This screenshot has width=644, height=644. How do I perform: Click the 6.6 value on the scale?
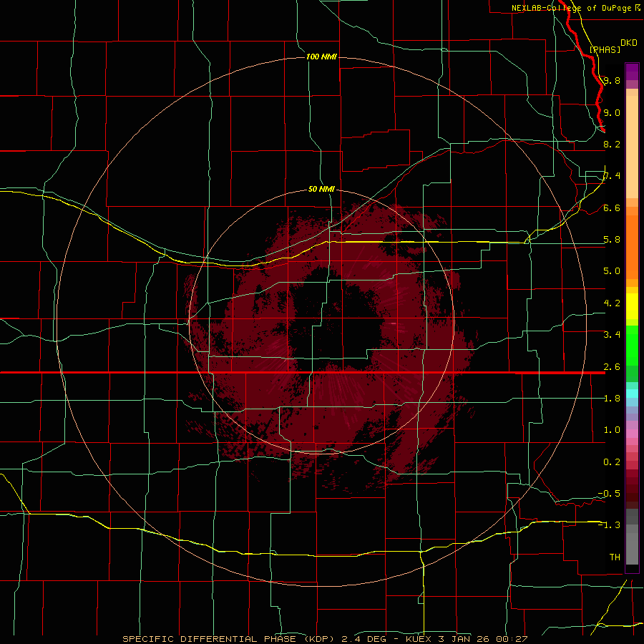pyautogui.click(x=612, y=208)
